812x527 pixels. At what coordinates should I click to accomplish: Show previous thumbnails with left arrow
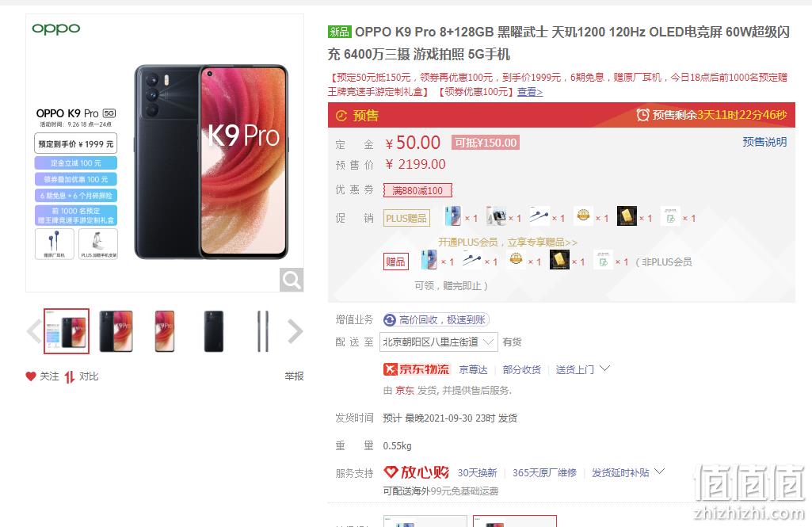coord(34,331)
